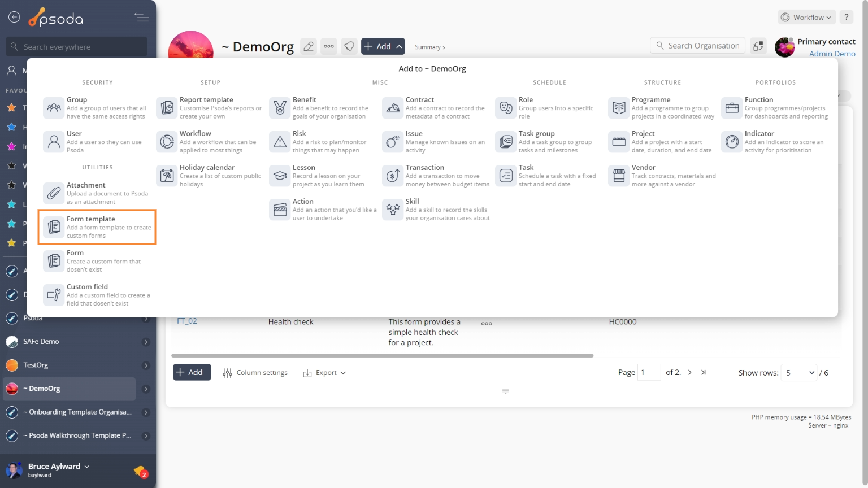Viewport: 868px width, 488px height.
Task: Click the Role masks icon
Action: [506, 108]
